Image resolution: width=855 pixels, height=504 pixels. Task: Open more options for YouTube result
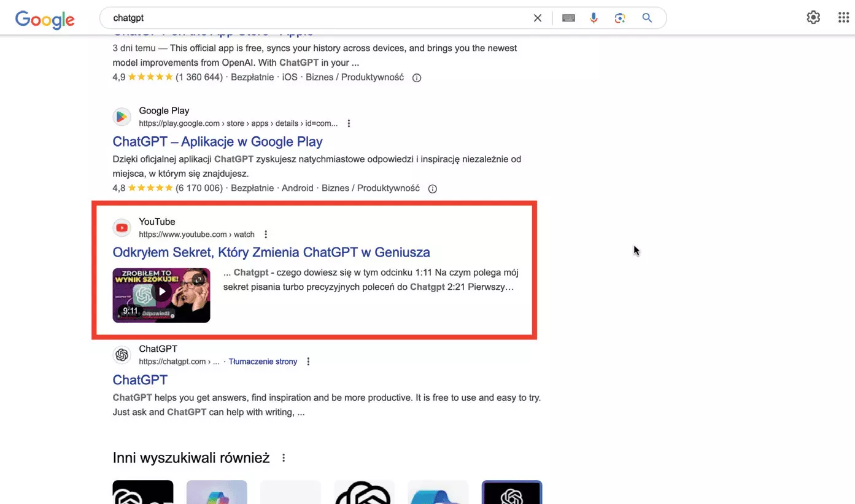266,235
